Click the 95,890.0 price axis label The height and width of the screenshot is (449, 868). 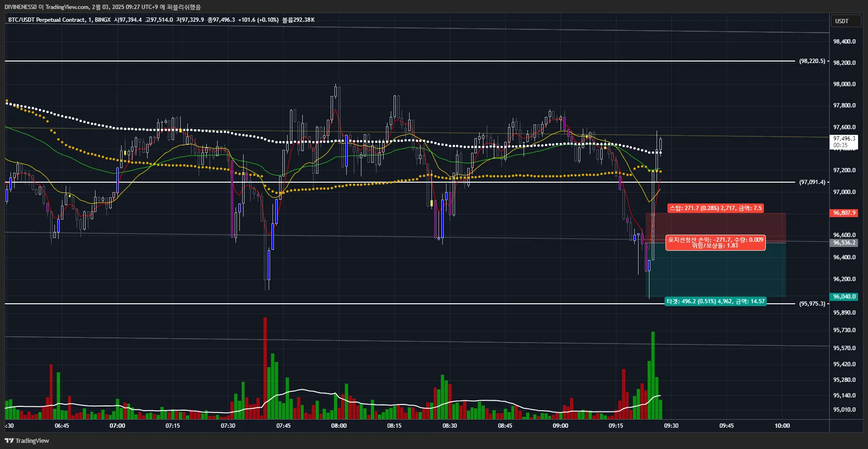(x=844, y=313)
